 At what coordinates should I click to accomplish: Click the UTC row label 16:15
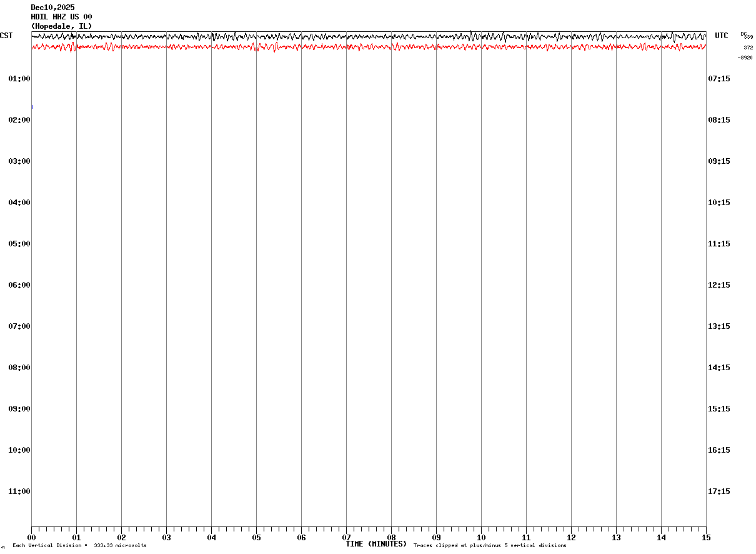719,450
